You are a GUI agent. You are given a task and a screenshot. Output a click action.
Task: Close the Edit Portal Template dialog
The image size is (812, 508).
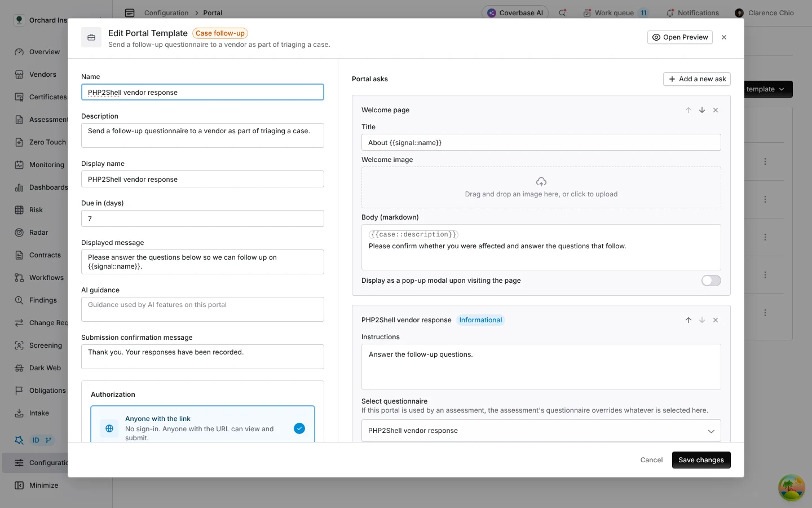pyautogui.click(x=724, y=37)
